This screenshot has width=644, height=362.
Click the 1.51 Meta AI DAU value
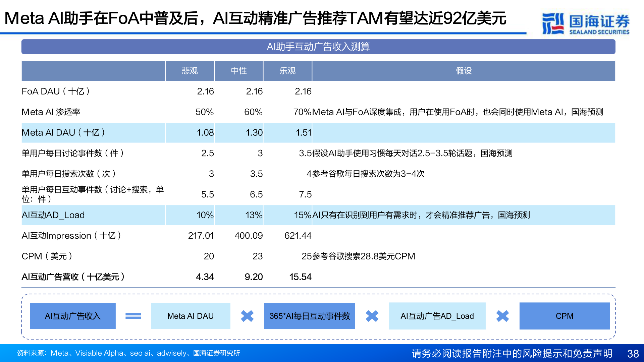coord(304,133)
